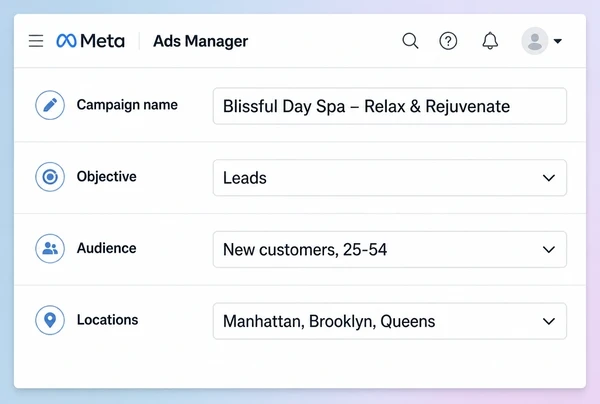Click the Campaign name label
600x404 pixels.
pyautogui.click(x=127, y=105)
